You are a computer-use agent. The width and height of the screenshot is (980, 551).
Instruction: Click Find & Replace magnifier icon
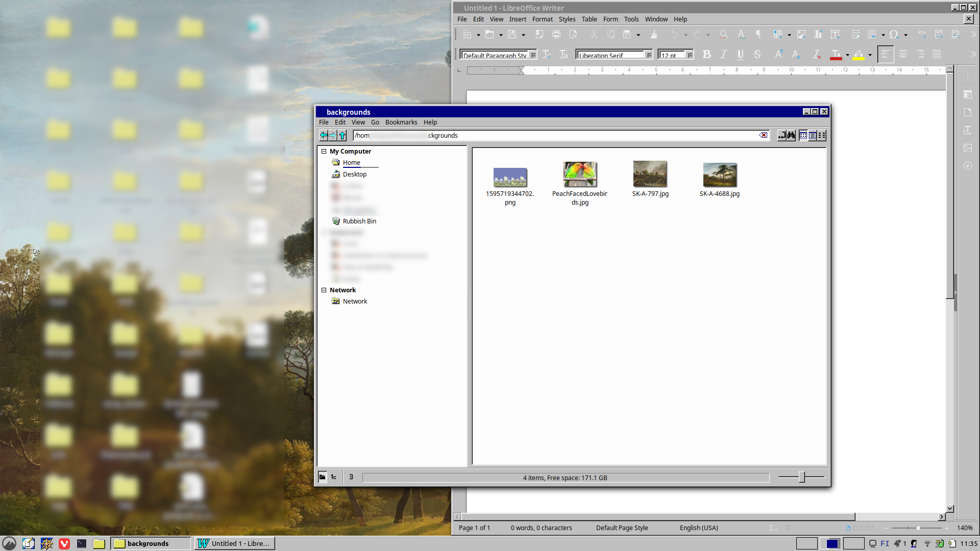click(723, 35)
